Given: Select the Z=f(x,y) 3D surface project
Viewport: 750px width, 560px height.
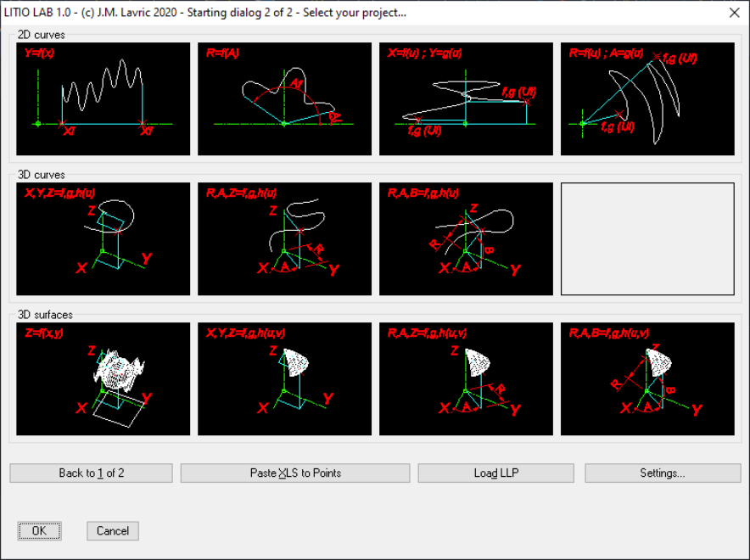Looking at the screenshot, I should click(x=103, y=378).
